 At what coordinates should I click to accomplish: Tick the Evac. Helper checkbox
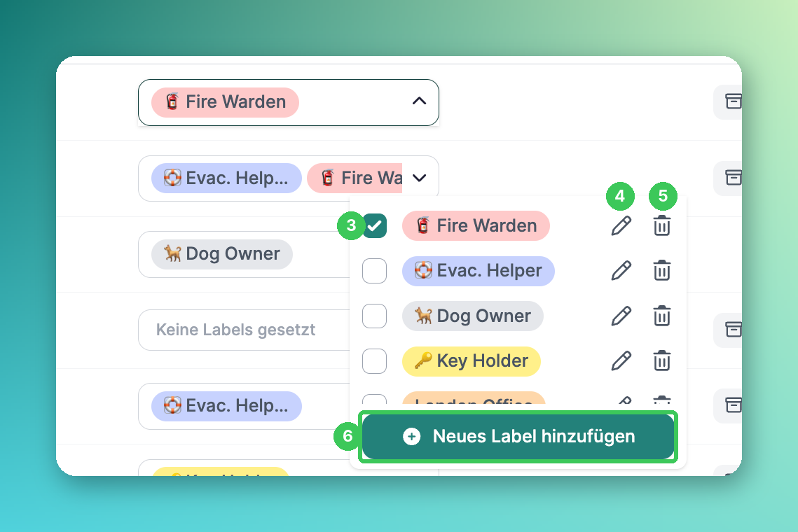(375, 271)
